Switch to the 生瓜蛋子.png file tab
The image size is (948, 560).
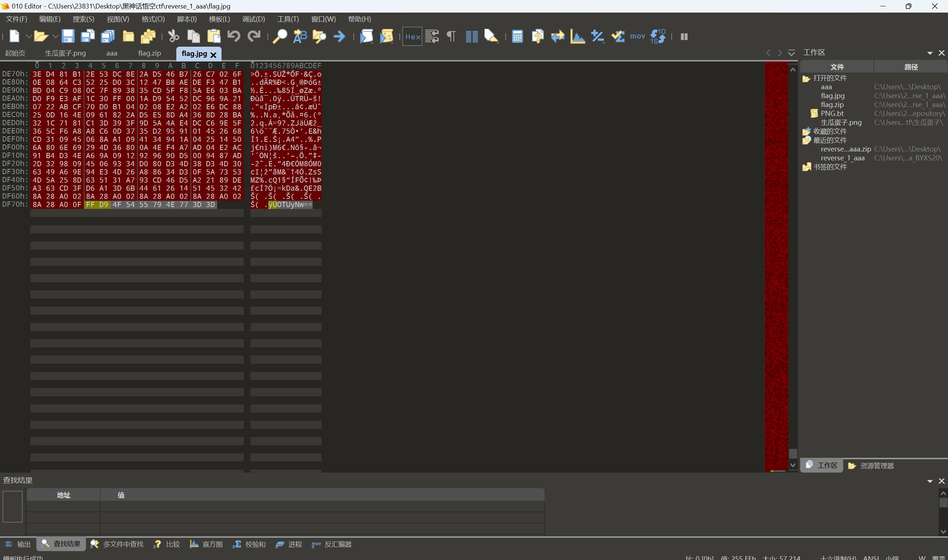(65, 53)
